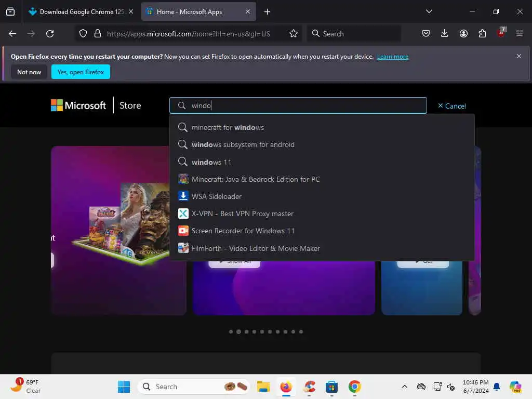Go forward to the next page
This screenshot has width=532, height=399.
[x=31, y=34]
